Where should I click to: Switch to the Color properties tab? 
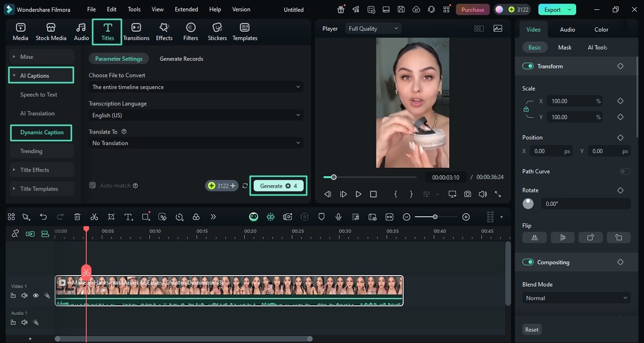[x=601, y=29]
